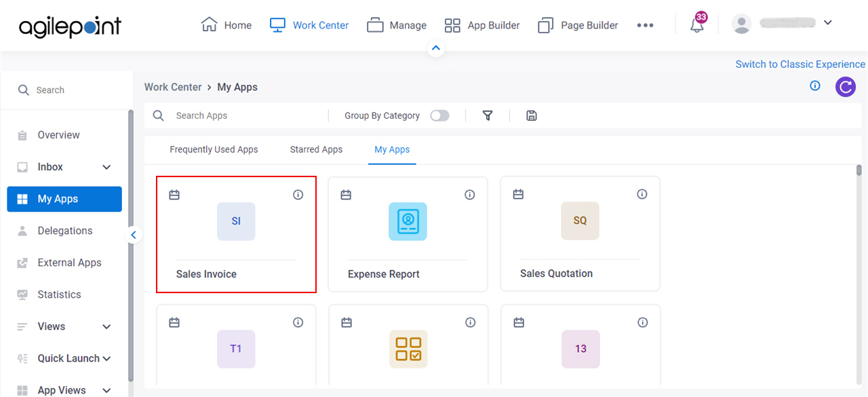Image resolution: width=868 pixels, height=397 pixels.
Task: Click the save disk icon in apps toolbar
Action: click(532, 115)
